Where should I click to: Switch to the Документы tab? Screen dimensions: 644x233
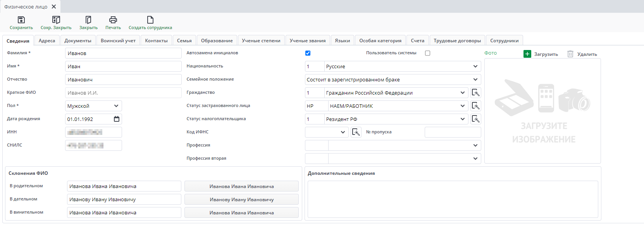point(77,41)
